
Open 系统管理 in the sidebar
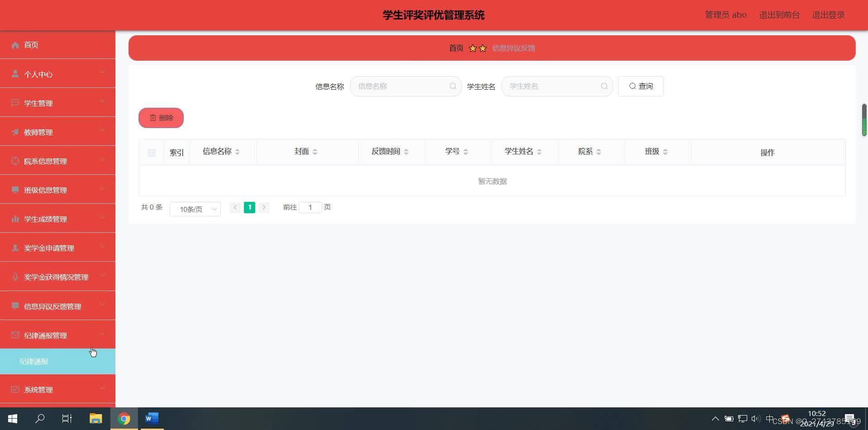pos(57,389)
